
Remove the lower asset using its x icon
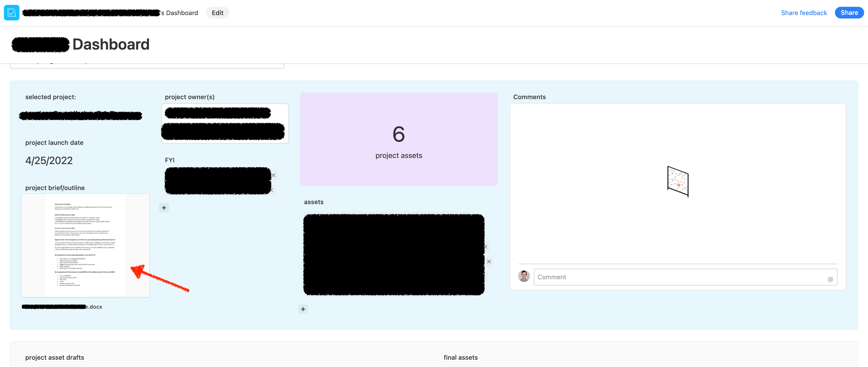(x=489, y=262)
